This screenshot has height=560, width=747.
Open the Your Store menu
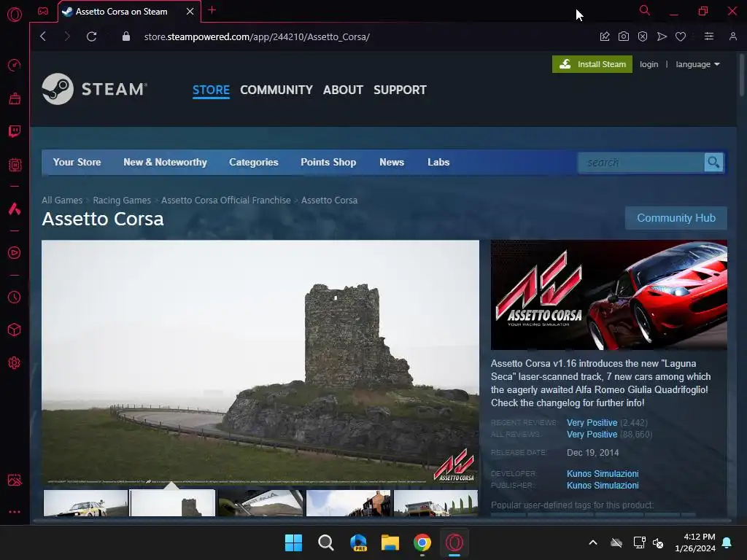[x=77, y=163]
